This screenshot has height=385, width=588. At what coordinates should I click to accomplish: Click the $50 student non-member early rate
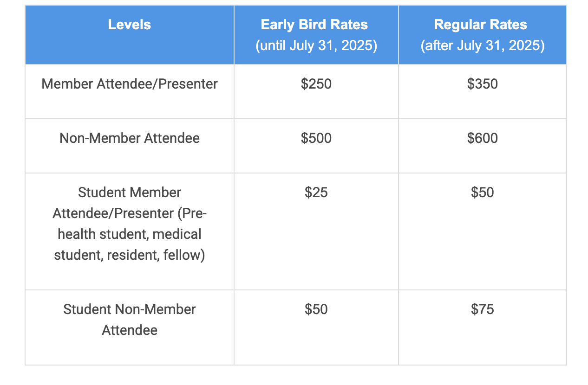(x=316, y=309)
